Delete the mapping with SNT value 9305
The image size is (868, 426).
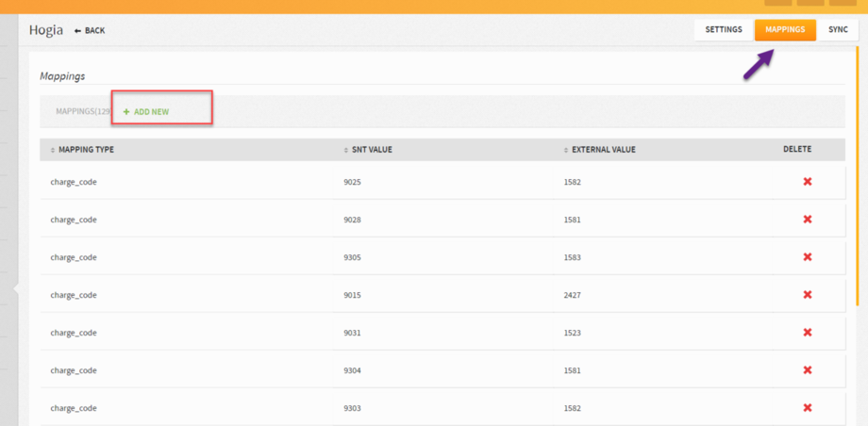click(807, 256)
